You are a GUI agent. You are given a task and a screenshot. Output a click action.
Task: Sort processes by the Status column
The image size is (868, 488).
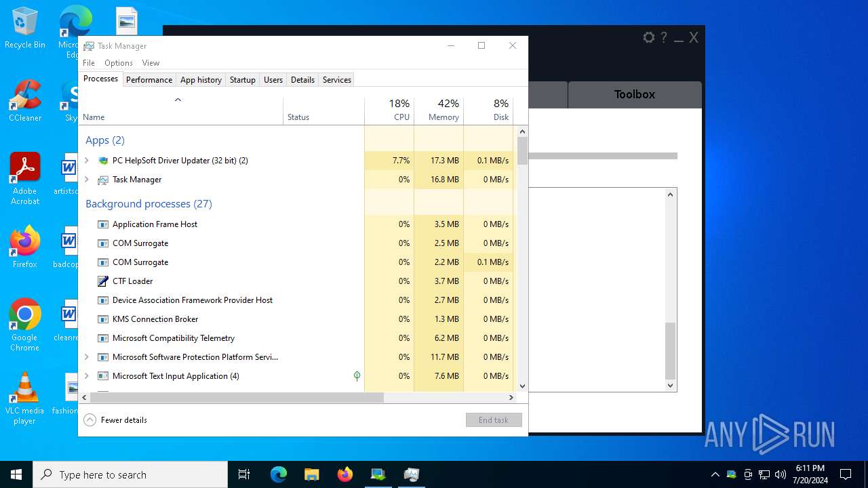point(324,111)
